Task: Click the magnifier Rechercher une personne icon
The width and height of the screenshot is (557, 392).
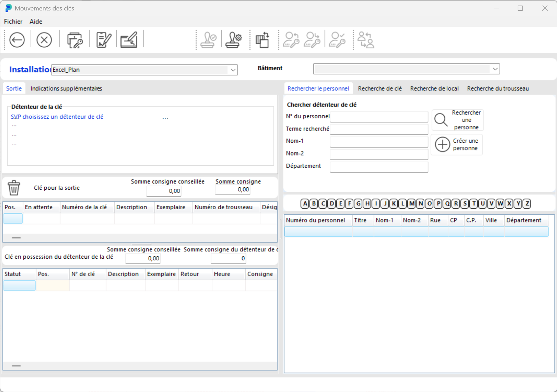Action: [x=441, y=120]
